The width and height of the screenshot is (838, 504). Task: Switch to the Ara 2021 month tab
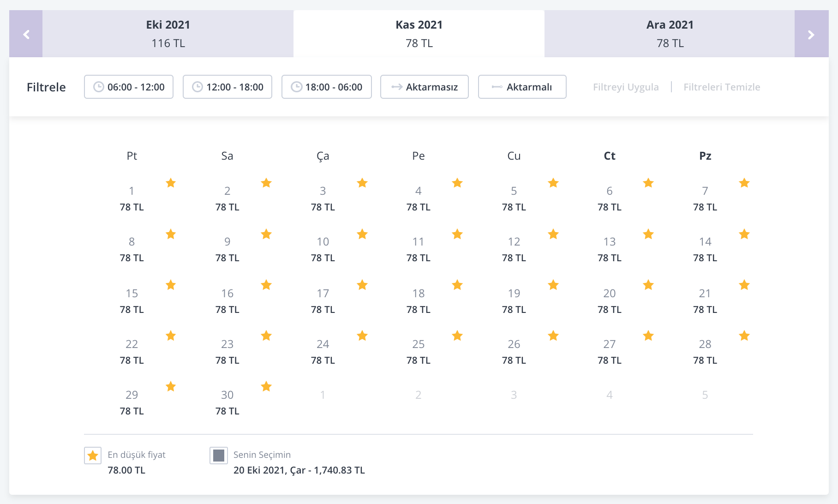(x=670, y=34)
